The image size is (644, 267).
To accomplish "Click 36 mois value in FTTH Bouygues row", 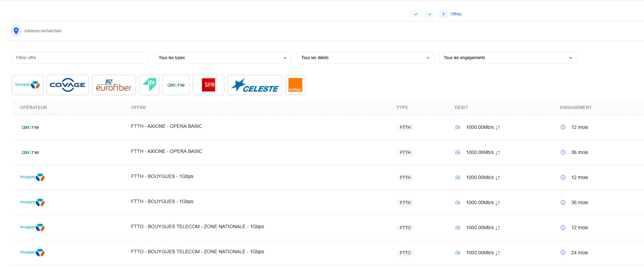I will tap(580, 202).
